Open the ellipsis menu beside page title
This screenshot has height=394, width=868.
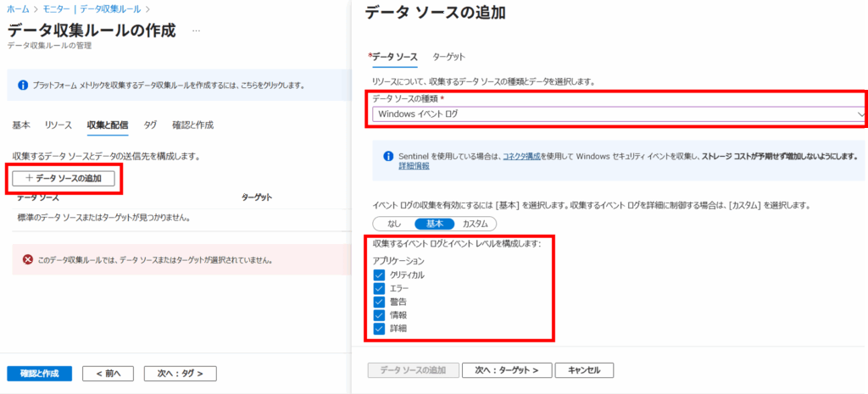pos(197,31)
